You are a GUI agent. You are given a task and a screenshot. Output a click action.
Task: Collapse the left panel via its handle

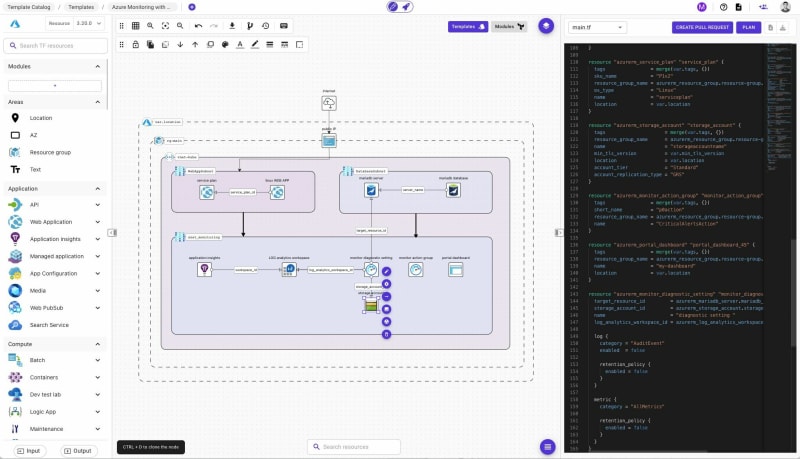click(112, 233)
